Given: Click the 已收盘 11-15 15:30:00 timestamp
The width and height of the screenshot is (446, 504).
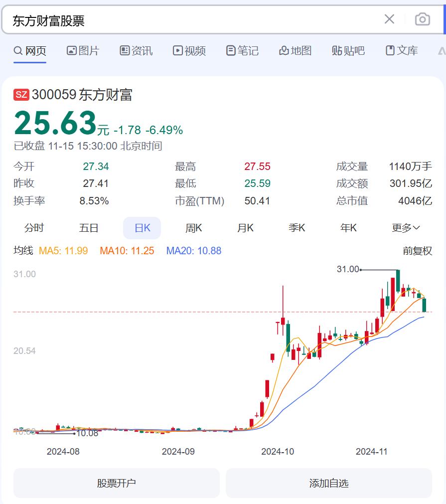Looking at the screenshot, I should click(x=88, y=146).
